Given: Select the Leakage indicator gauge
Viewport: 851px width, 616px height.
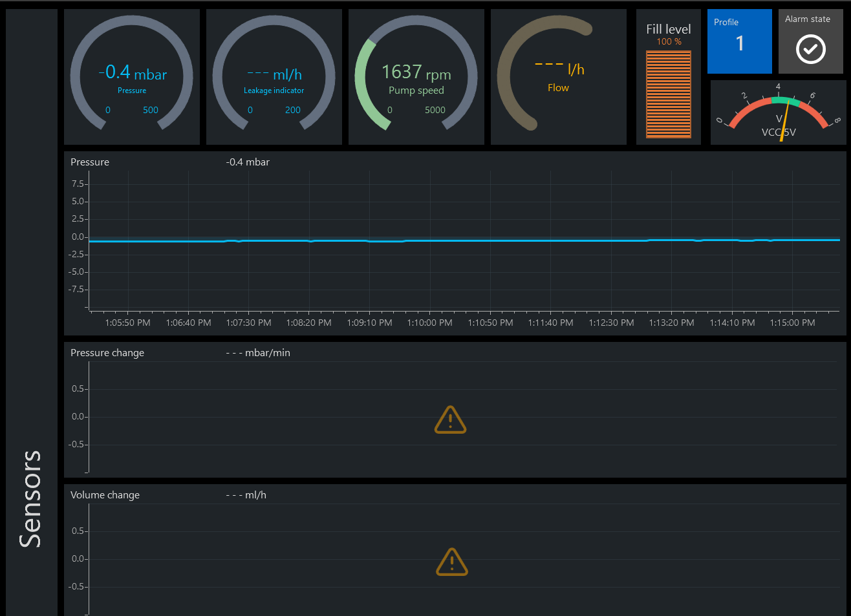Looking at the screenshot, I should tap(274, 76).
